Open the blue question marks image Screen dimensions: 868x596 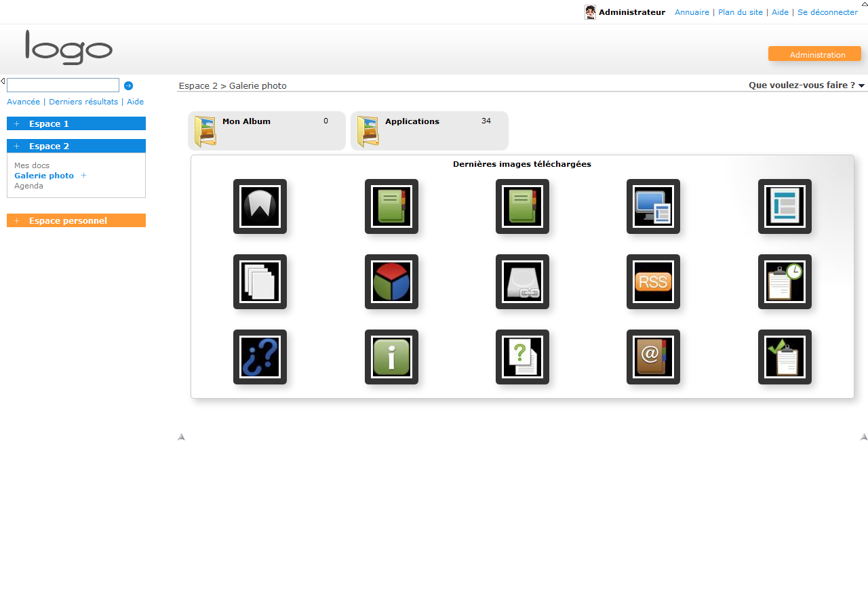[260, 357]
